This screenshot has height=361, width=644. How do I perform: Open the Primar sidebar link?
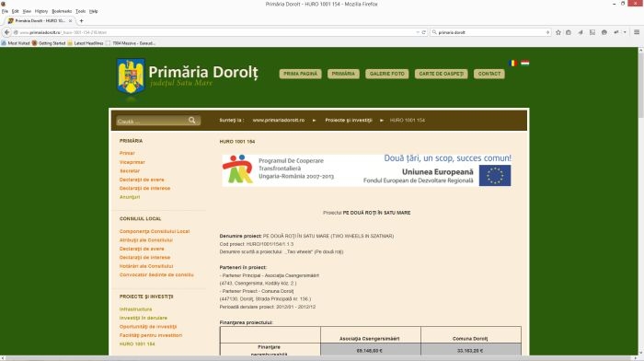pyautogui.click(x=127, y=153)
